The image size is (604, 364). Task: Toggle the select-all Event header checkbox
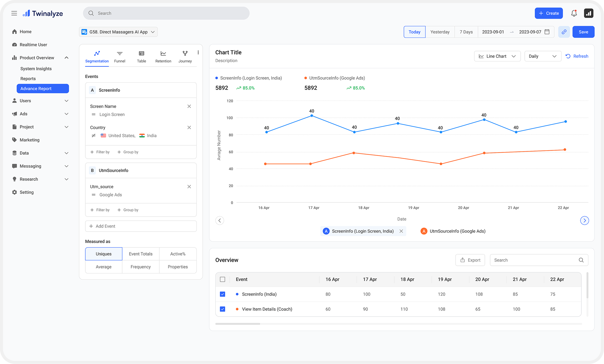223,279
